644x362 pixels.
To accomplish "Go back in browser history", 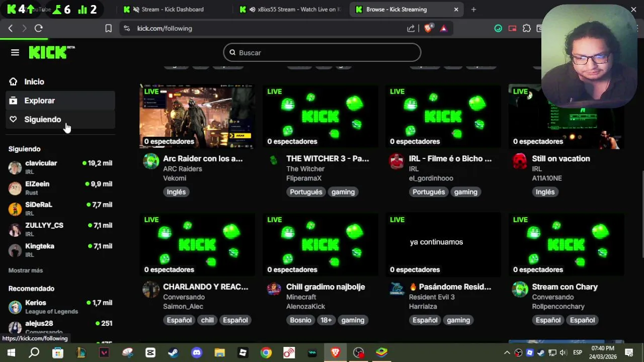I will point(11,28).
